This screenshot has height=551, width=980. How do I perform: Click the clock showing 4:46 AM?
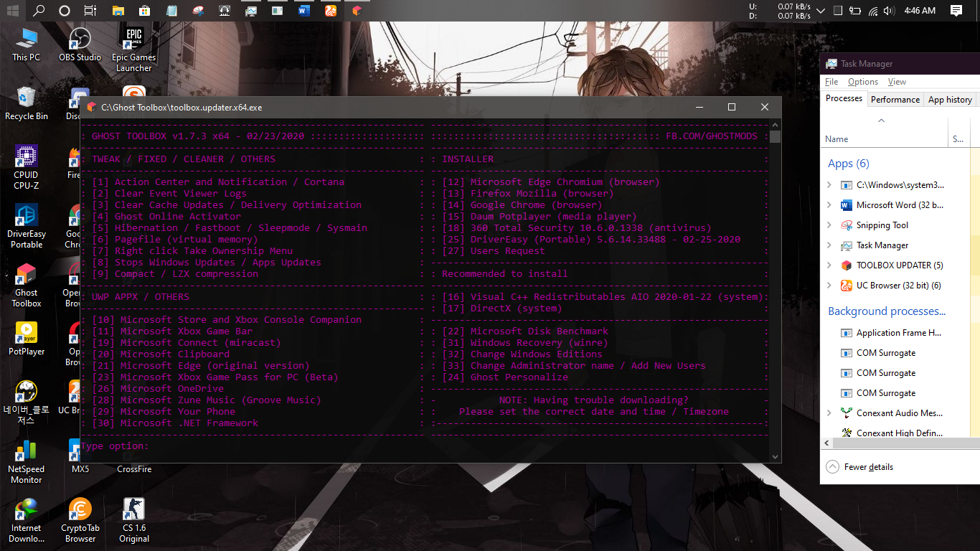coord(920,11)
